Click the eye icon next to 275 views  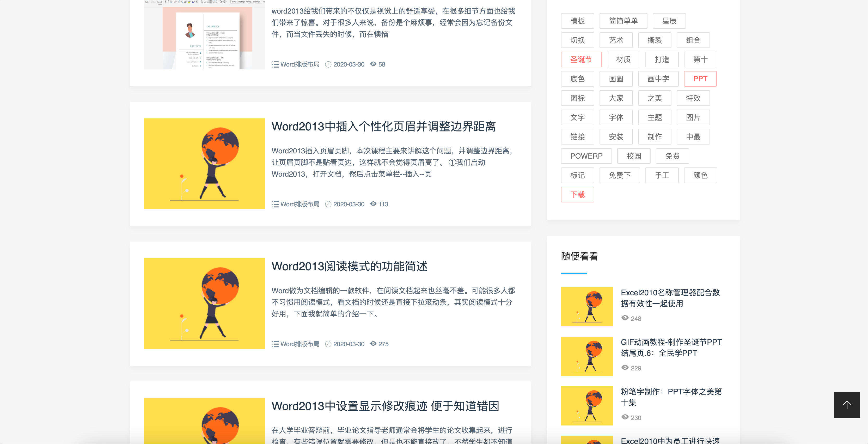tap(373, 344)
